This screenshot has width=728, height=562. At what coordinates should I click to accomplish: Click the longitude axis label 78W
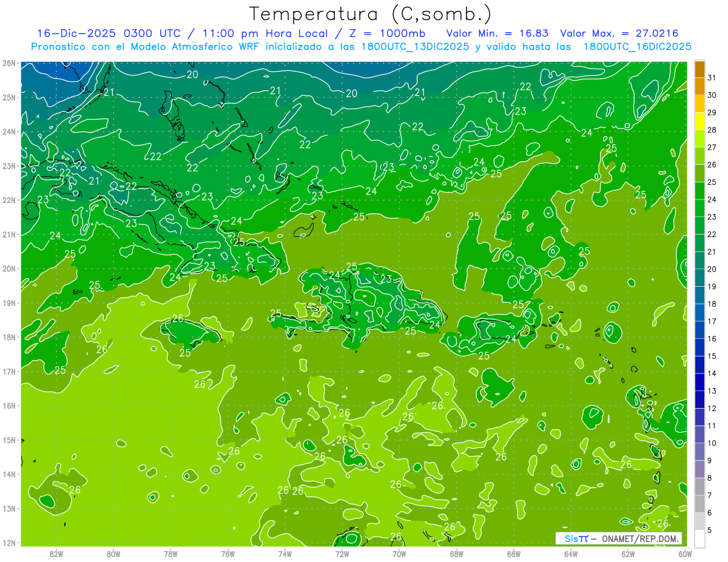170,554
